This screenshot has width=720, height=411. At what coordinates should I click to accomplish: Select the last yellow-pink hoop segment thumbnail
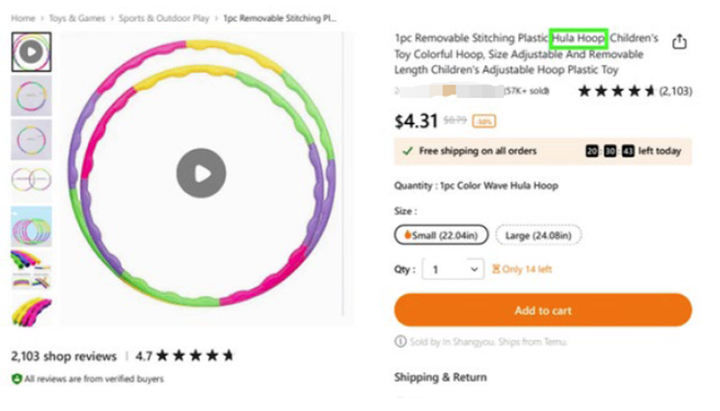pos(31,312)
